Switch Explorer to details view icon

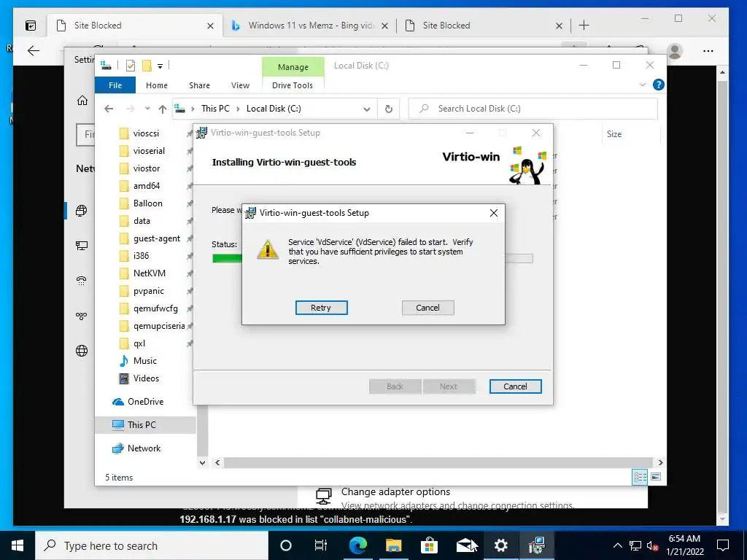click(x=639, y=477)
